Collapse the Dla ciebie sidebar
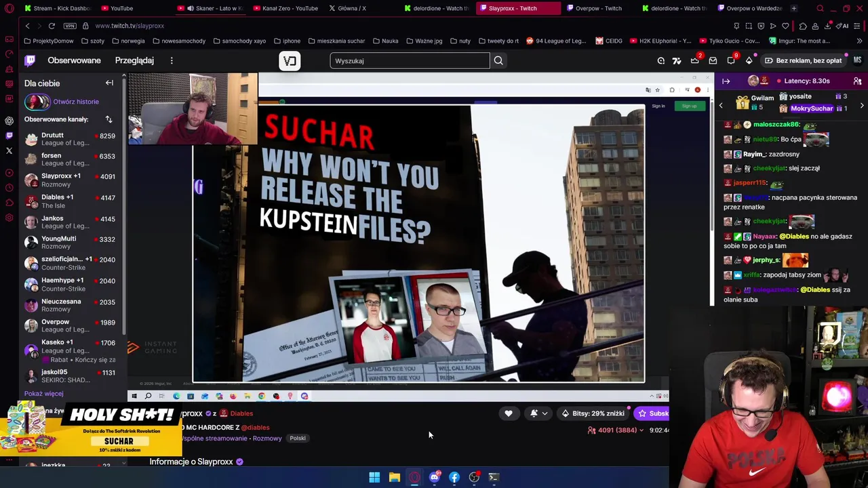868x488 pixels. click(109, 83)
